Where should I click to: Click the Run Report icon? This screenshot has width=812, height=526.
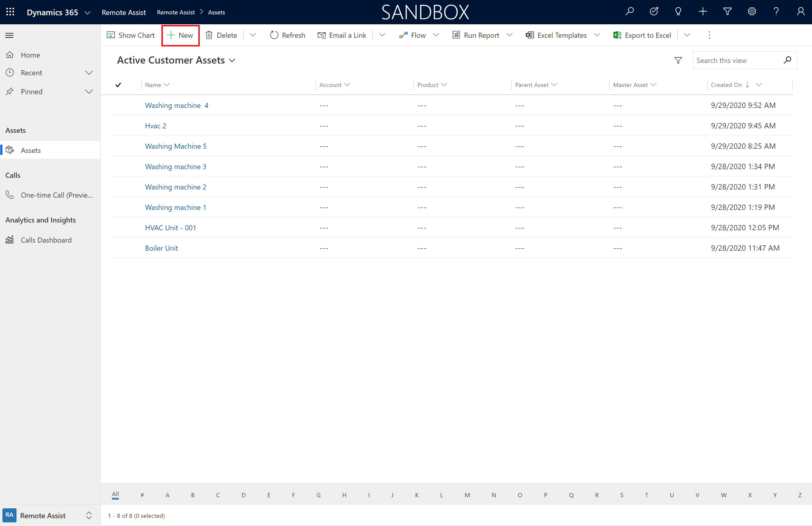(x=456, y=35)
